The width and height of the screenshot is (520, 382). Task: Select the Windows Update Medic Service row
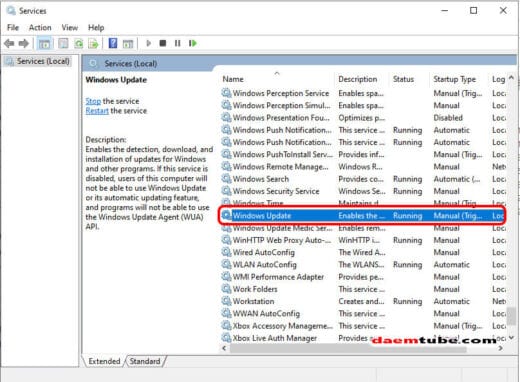[x=363, y=228]
